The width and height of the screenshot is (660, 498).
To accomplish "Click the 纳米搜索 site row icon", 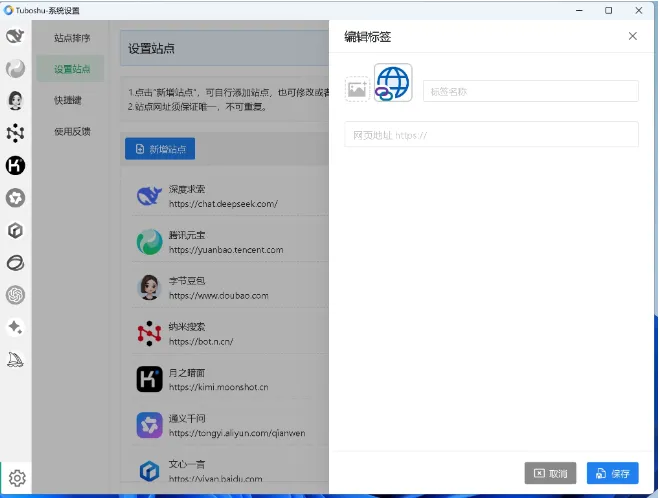I will click(149, 333).
